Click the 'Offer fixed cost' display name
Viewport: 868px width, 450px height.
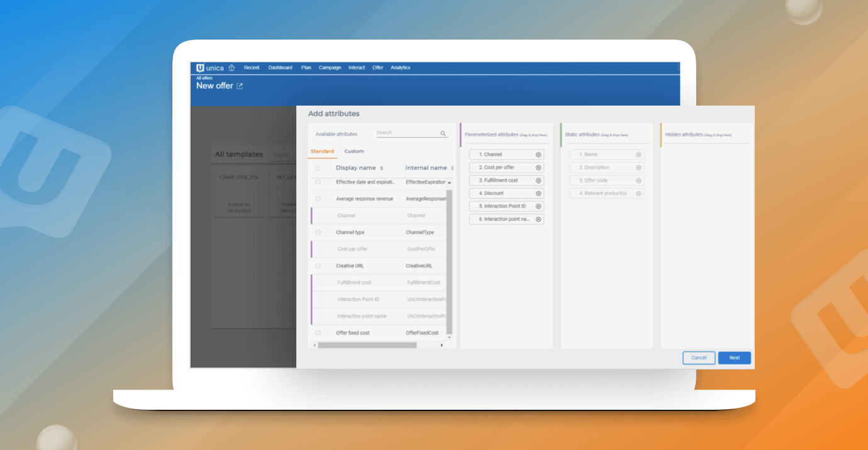pyautogui.click(x=353, y=333)
